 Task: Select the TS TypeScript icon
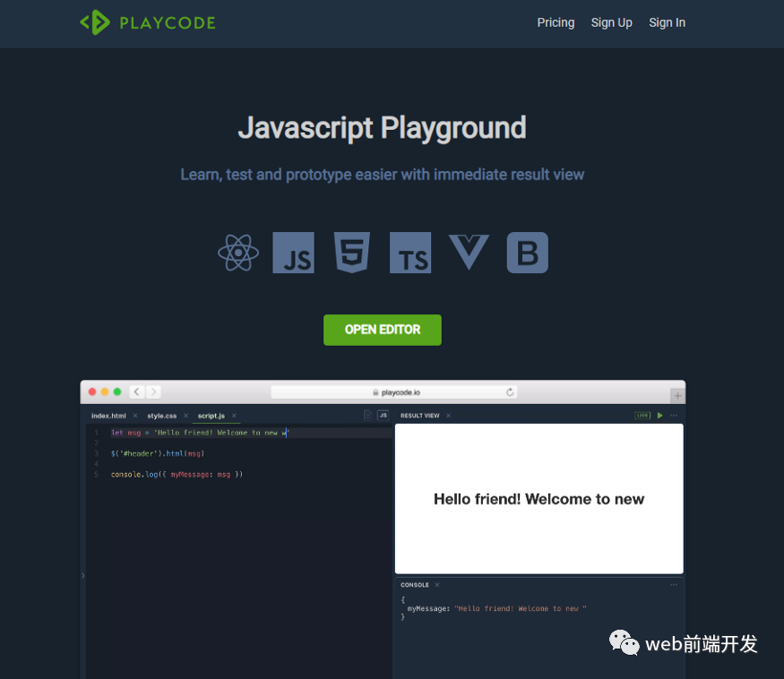point(410,253)
